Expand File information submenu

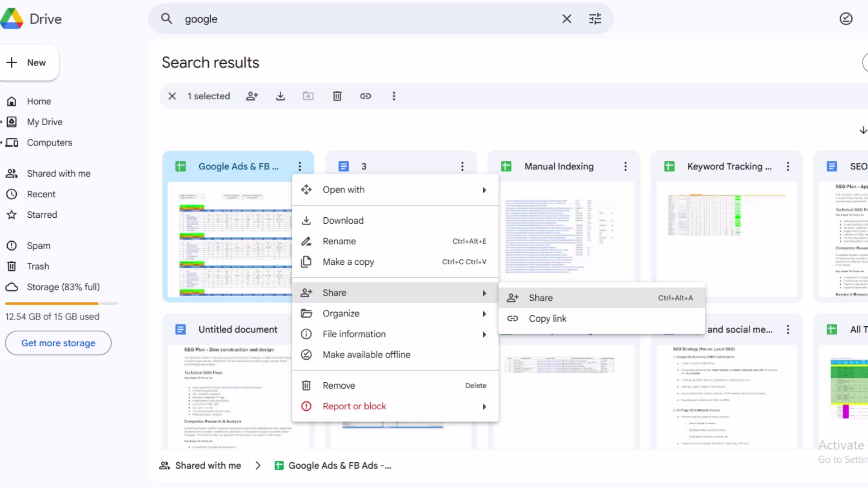(395, 334)
